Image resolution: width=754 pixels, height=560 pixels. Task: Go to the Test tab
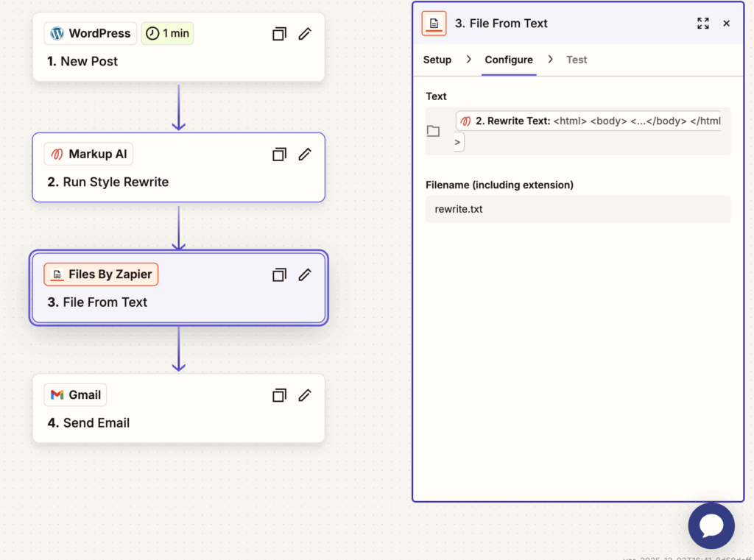tap(577, 60)
